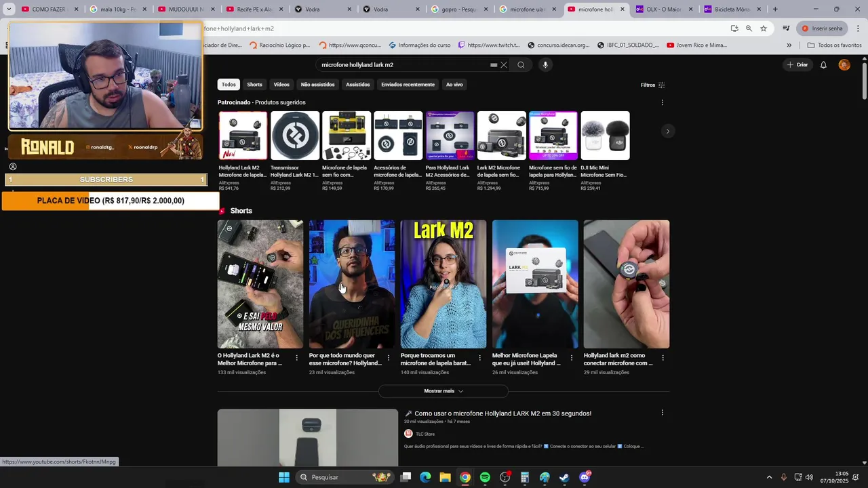The image size is (868, 488).
Task: Click the 'Criar' create button
Action: [797, 65]
